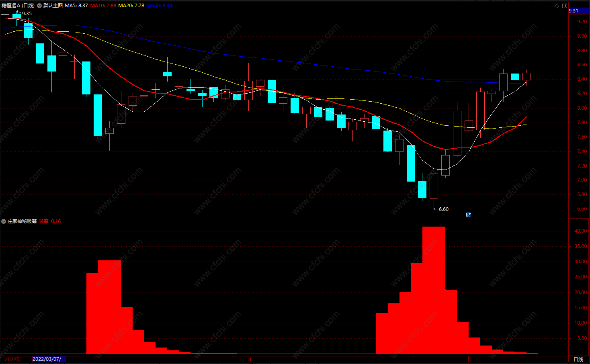Screen dimensions: 590x364
Task: Expand the 庄家神秘吸筹 indicator dropdown arrow
Action: (4, 221)
